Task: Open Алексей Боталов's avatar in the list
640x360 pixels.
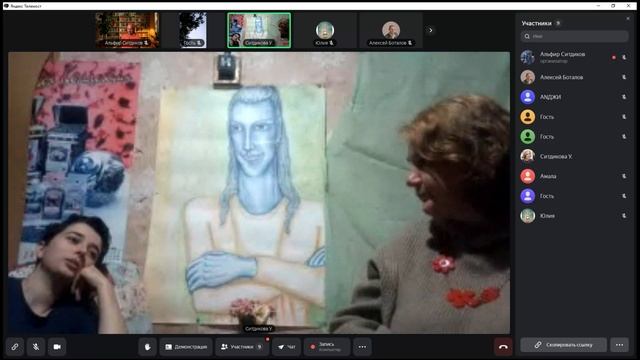Action: (x=527, y=77)
